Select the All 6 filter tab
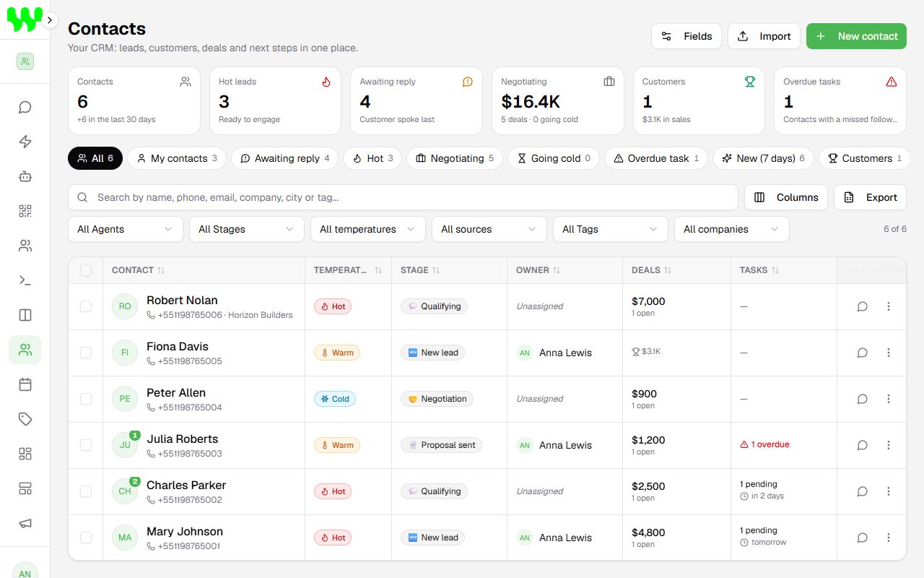 point(95,158)
